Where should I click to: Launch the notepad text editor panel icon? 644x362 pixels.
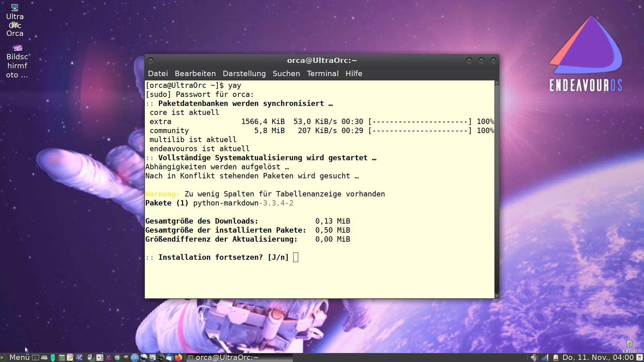coord(70,358)
